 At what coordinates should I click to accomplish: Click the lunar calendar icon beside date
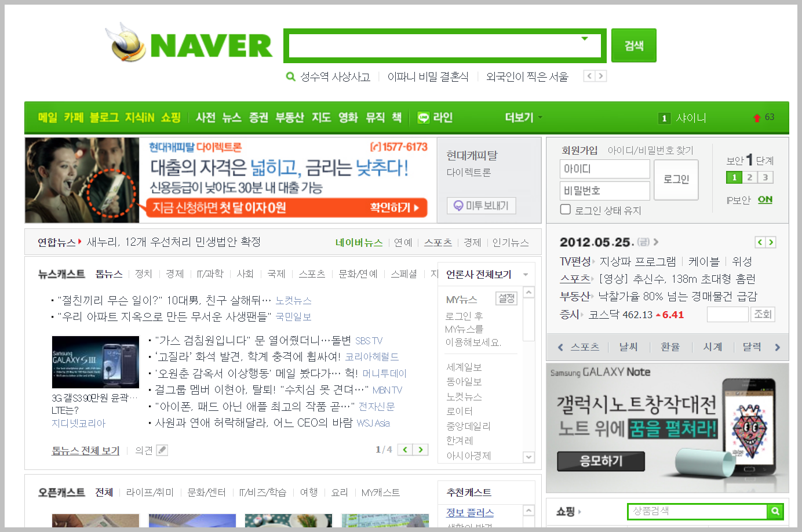(643, 242)
